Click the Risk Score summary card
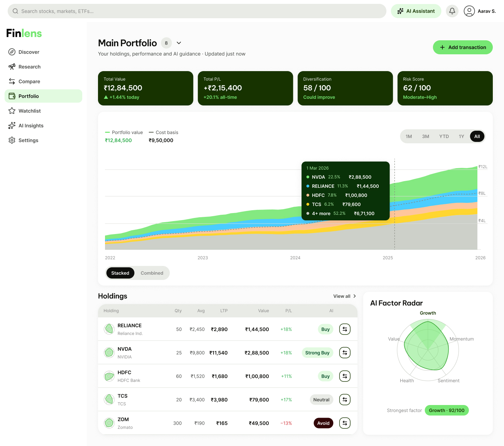 [445, 88]
